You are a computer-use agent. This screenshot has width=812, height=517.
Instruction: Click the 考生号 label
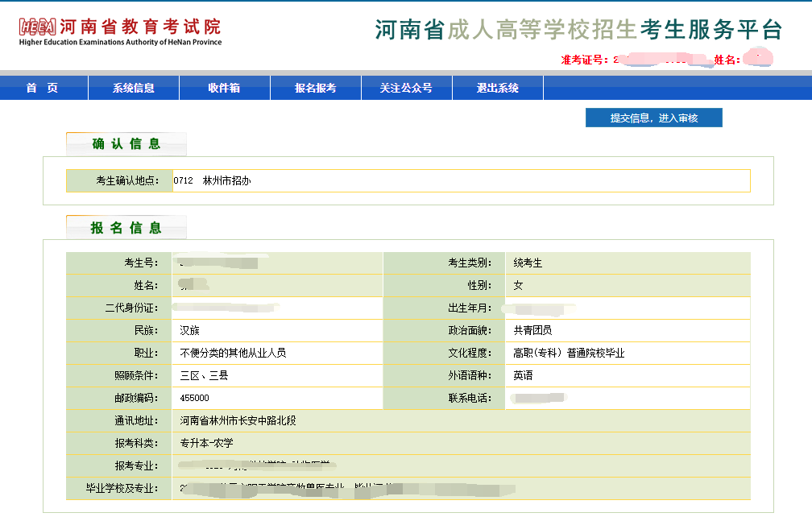141,263
